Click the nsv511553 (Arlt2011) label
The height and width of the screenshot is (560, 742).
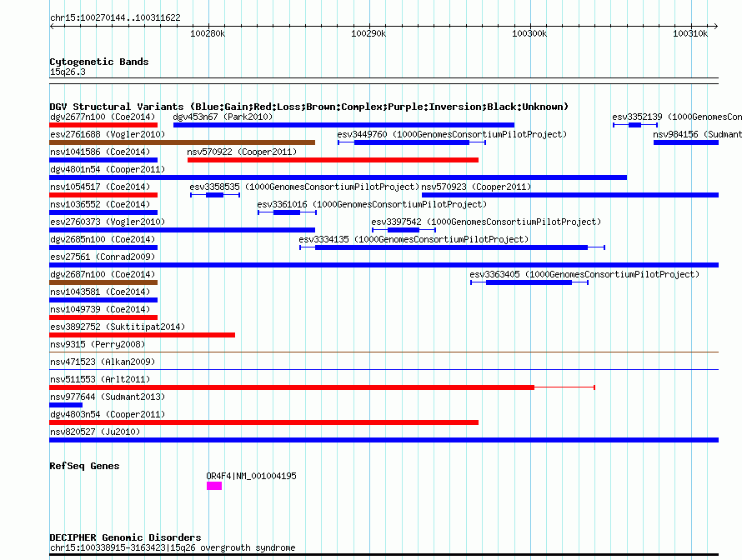(x=100, y=379)
